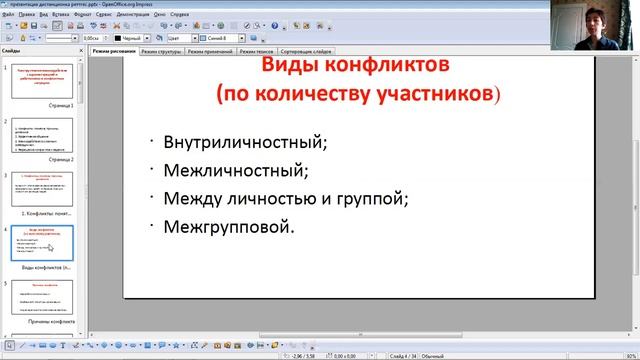Click the Синий 8 fill color swatch
The height and width of the screenshot is (360, 640).
[203, 38]
